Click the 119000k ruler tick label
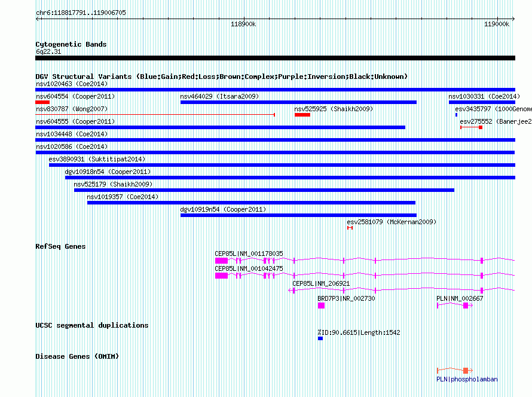 [x=496, y=24]
